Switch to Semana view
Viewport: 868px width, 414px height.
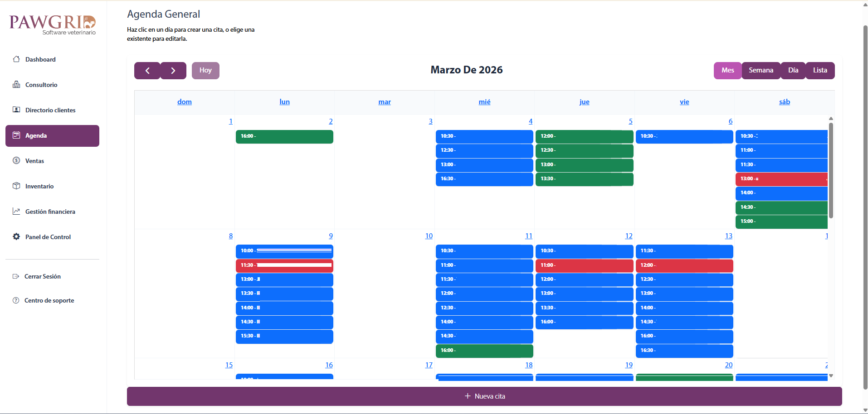click(x=761, y=70)
